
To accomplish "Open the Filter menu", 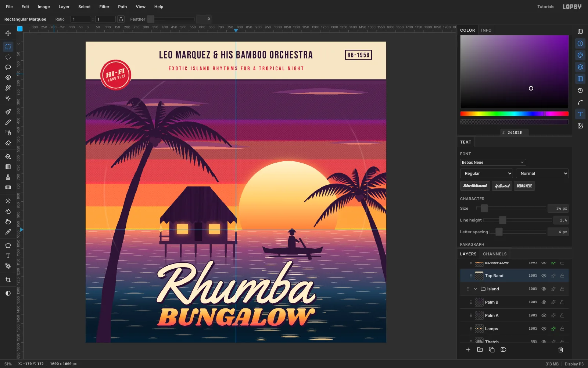I will [x=104, y=7].
